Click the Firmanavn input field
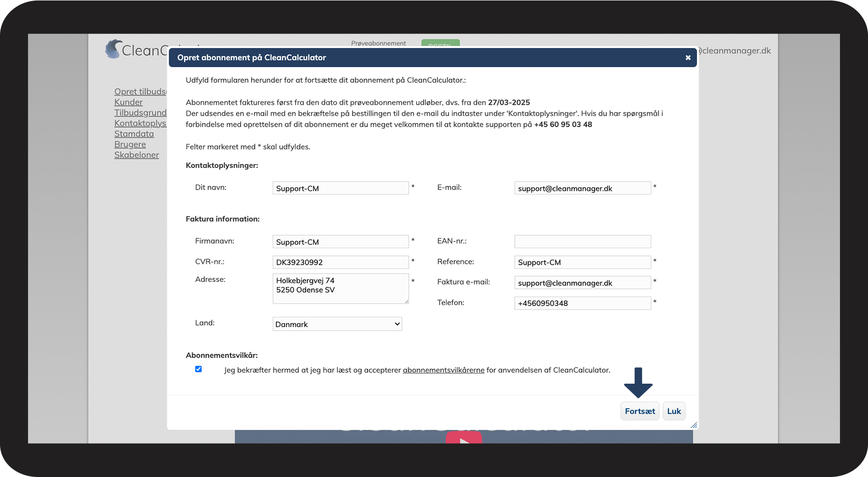Viewport: 868px width, 477px height. click(x=341, y=242)
